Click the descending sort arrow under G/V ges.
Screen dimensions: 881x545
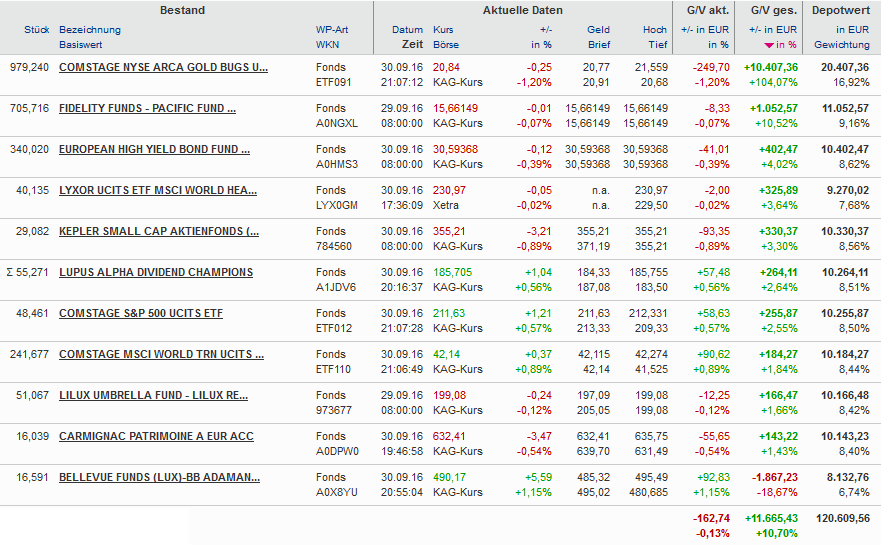tap(768, 45)
